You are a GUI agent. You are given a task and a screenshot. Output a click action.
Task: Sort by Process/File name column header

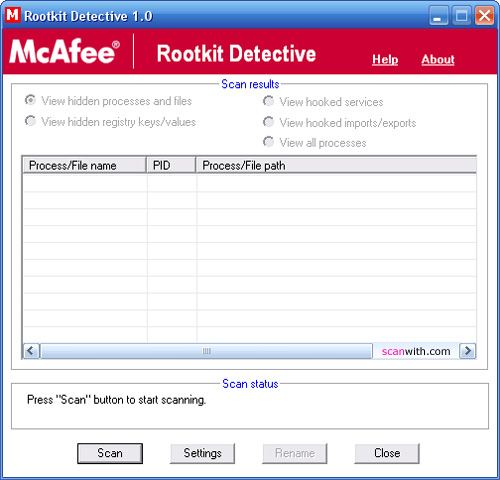85,165
